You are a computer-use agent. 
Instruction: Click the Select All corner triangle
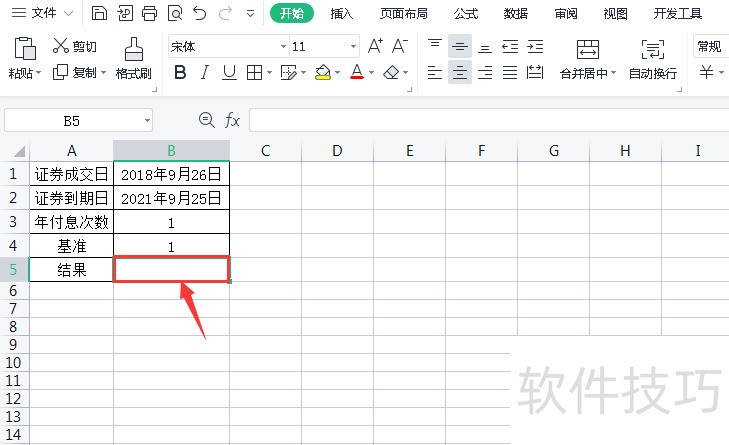click(19, 151)
